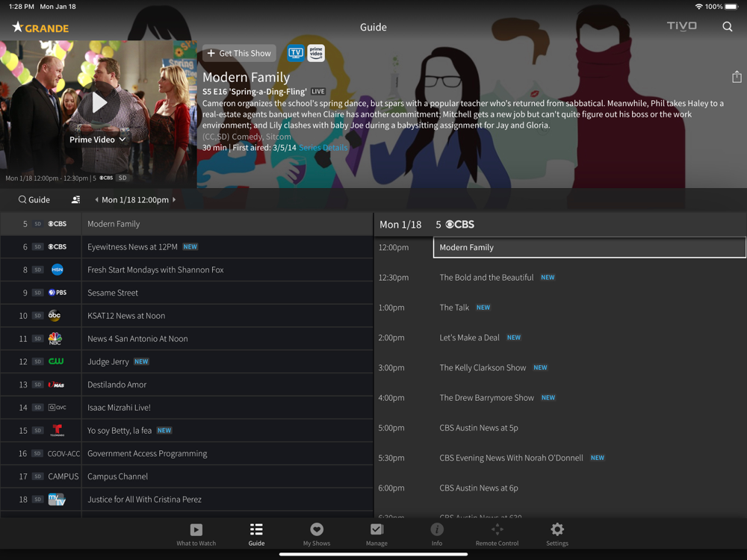
Task: Open Justice for All With Cristina Perez
Action: tap(227, 499)
